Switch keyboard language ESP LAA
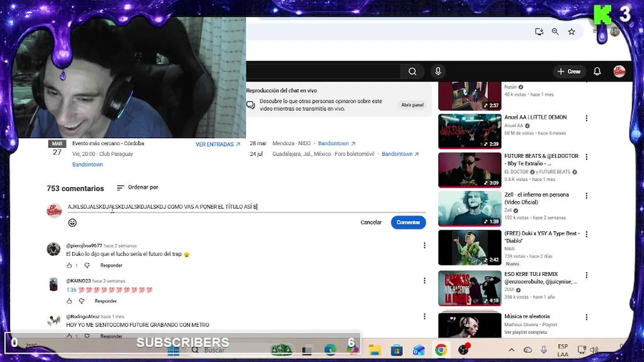This screenshot has height=362, width=644. click(563, 350)
